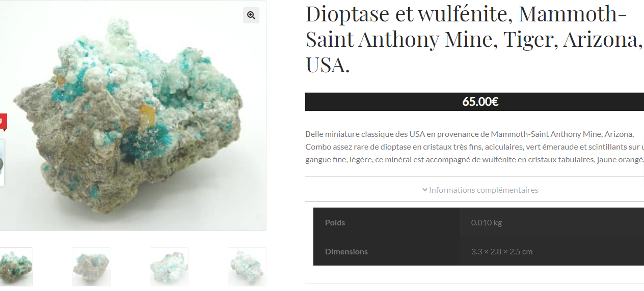Click the Mammoth-Saint Anthony Mine text in description

point(547,134)
